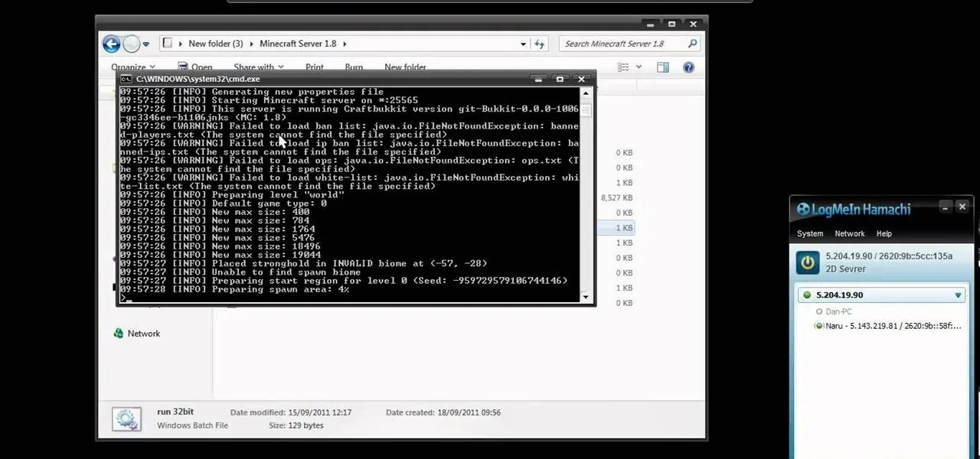This screenshot has width=980, height=459.
Task: Click the 'run 32bit' file name
Action: pos(175,412)
